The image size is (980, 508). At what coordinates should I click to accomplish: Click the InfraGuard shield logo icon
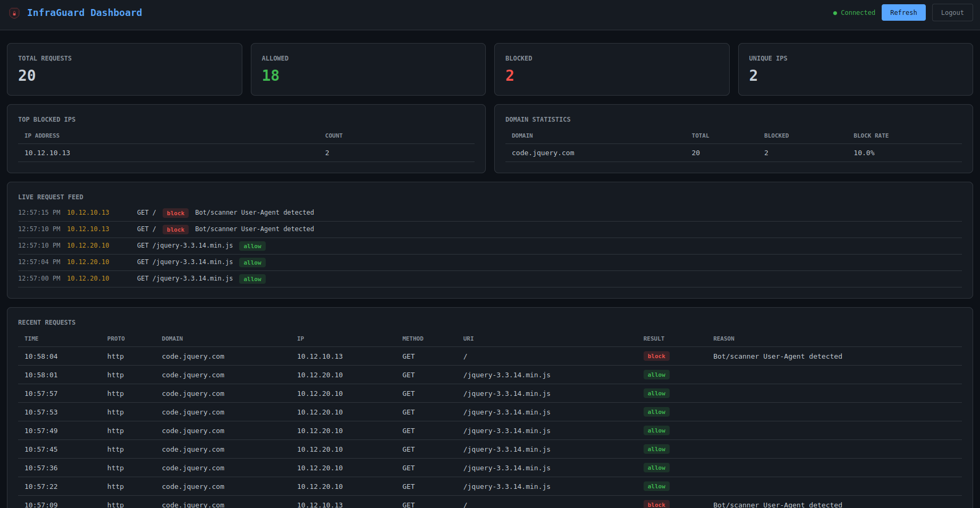pyautogui.click(x=14, y=14)
